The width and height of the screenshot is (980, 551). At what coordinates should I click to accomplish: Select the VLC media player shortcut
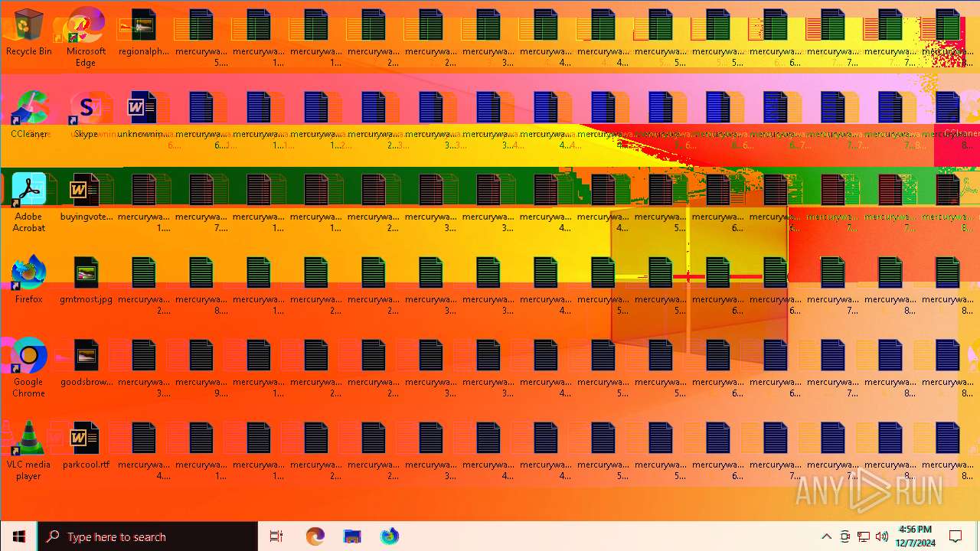[28, 450]
